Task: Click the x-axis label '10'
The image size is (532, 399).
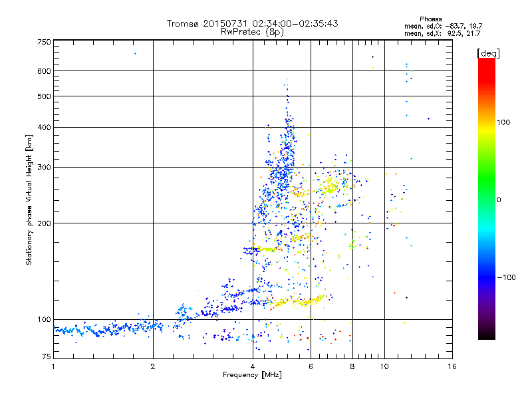Action: (x=384, y=366)
